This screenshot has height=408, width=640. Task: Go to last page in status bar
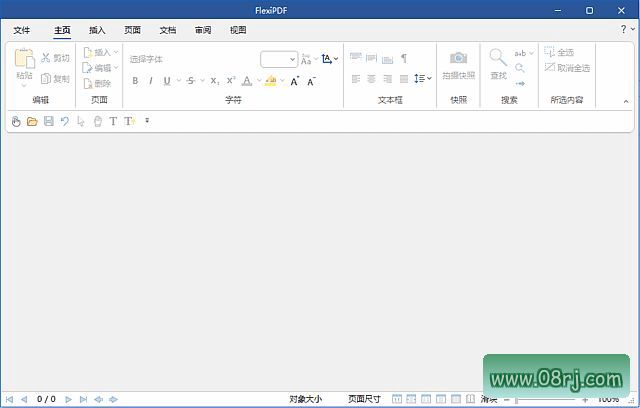[x=83, y=399]
